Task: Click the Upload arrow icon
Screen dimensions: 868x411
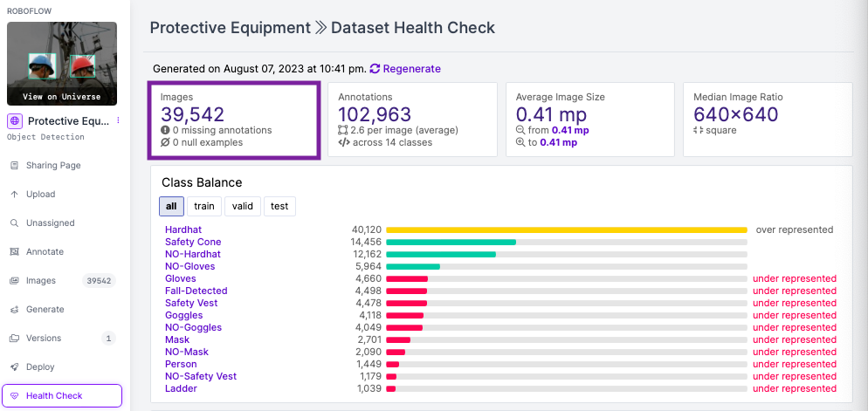Action: (15, 195)
